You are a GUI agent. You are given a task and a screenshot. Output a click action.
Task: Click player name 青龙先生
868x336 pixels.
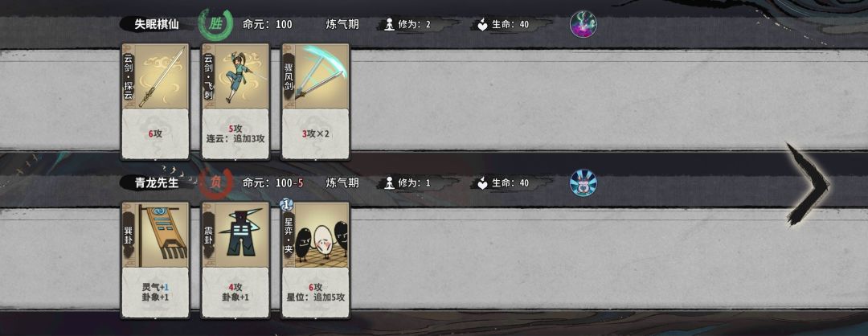pyautogui.click(x=157, y=182)
